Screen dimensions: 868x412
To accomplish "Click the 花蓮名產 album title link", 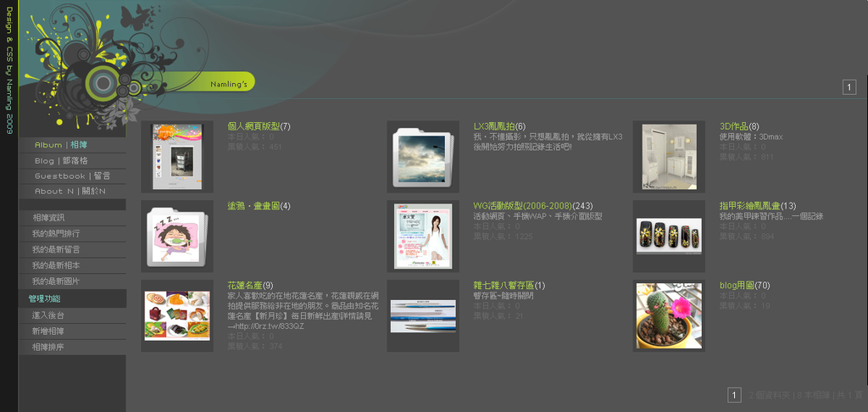I will (245, 285).
